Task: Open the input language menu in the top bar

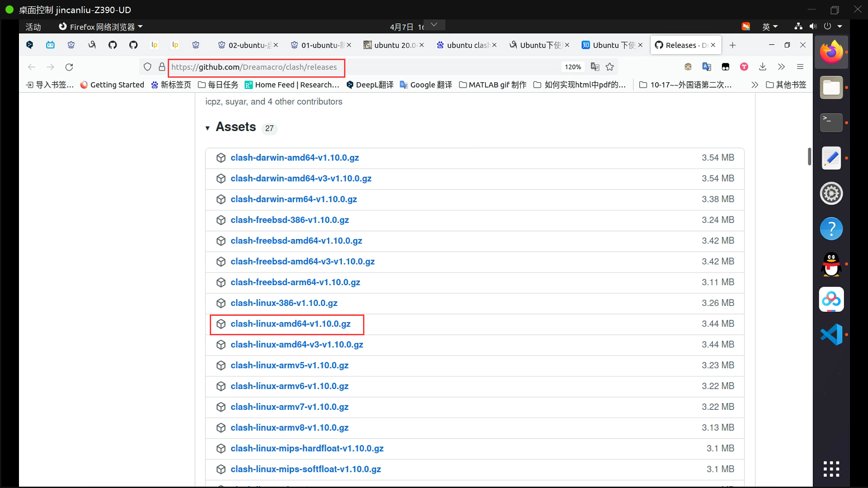Action: (769, 27)
